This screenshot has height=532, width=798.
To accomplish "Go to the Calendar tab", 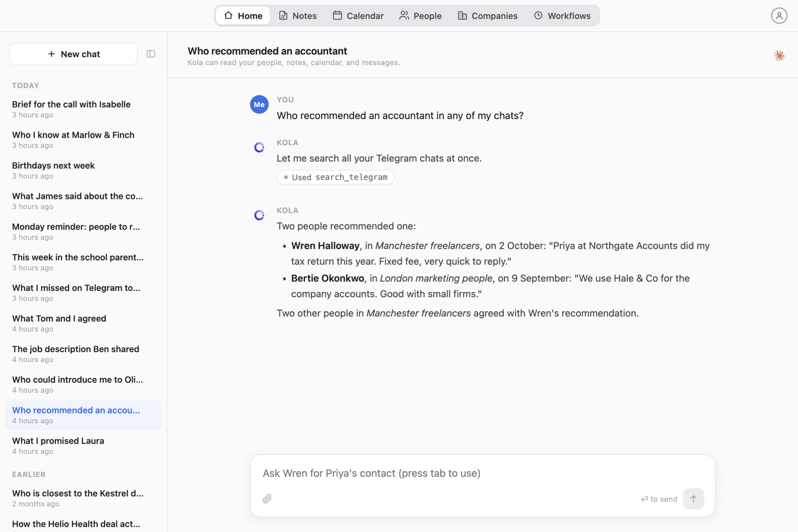I will 358,16.
